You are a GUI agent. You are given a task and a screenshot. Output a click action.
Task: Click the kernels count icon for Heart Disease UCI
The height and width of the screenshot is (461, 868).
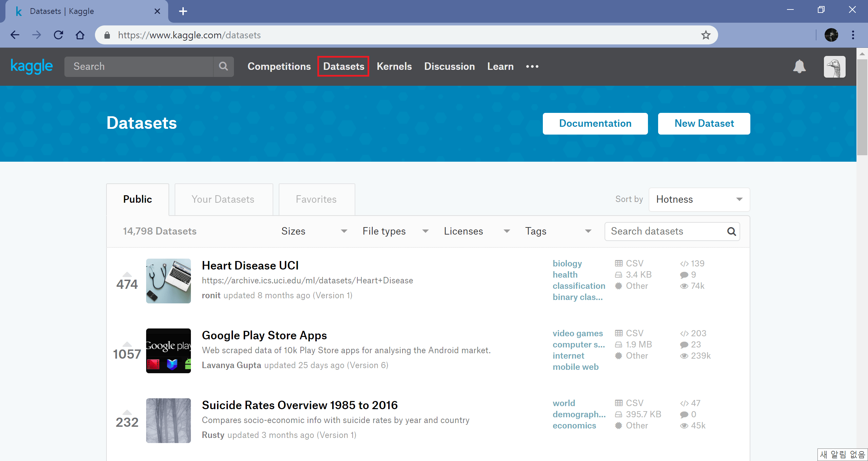coord(684,263)
